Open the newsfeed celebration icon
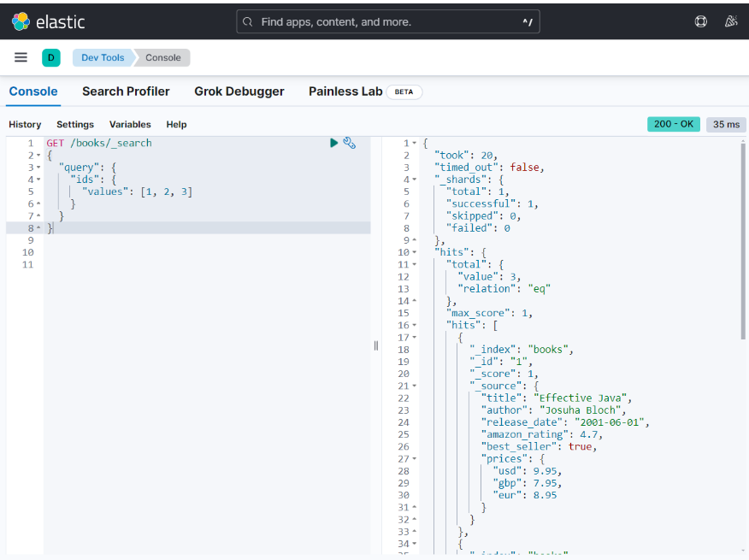Screen dimensions: 749x560 point(730,21)
